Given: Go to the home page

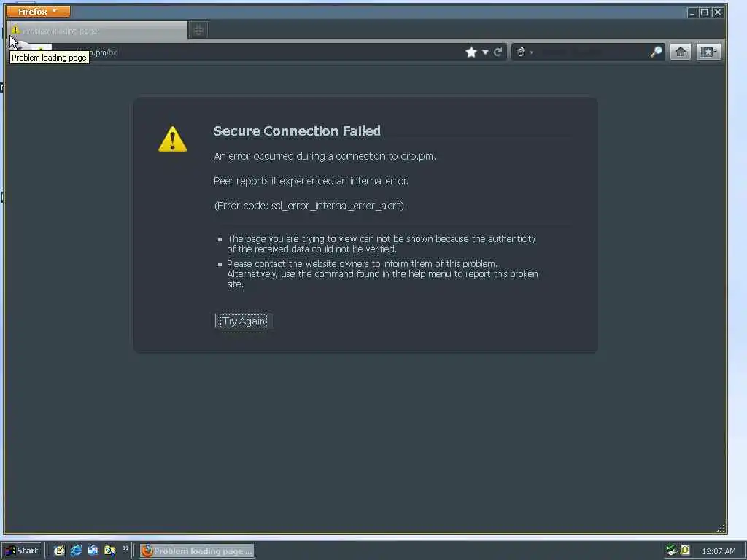Looking at the screenshot, I should [x=681, y=52].
